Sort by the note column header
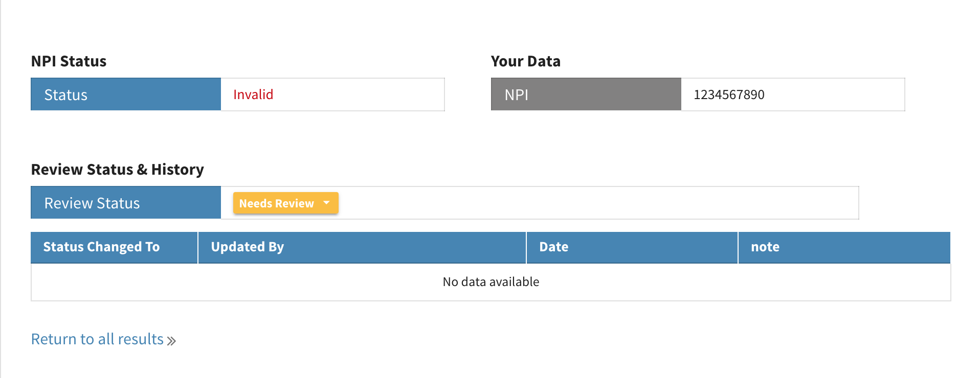Viewport: 980px width, 378px height. [x=765, y=247]
